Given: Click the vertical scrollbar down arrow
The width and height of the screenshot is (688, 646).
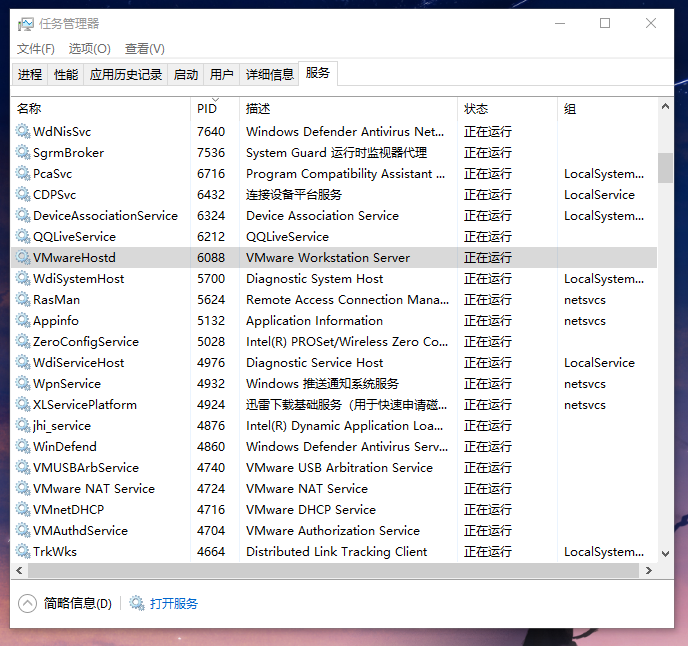Looking at the screenshot, I should (x=665, y=554).
